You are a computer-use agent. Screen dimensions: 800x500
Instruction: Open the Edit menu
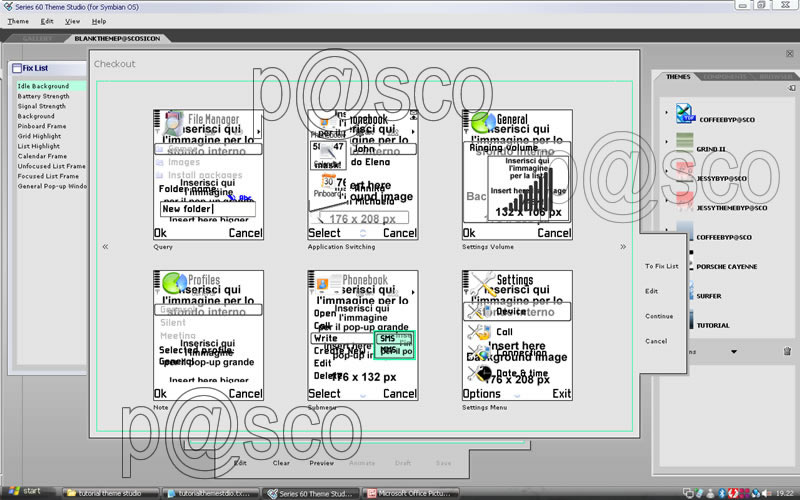coord(47,21)
